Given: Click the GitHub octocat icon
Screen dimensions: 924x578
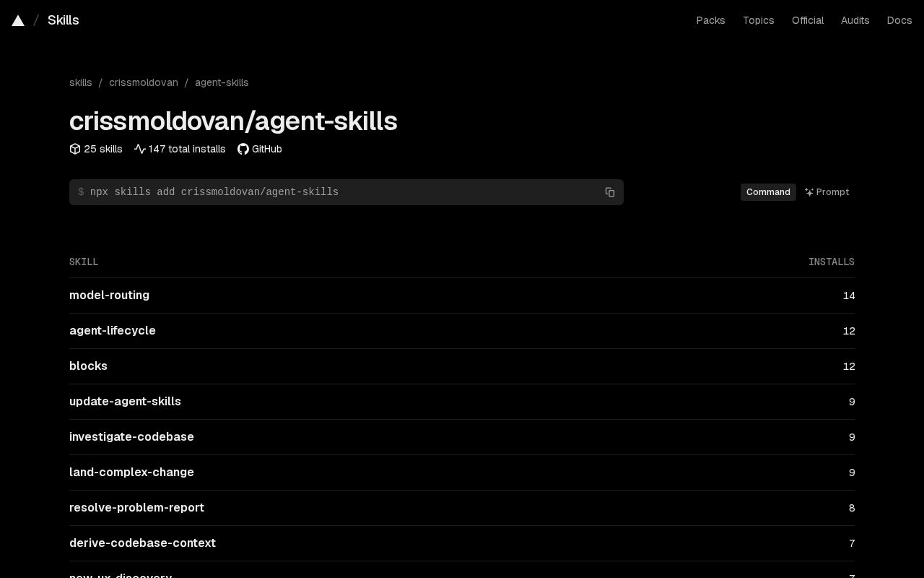Looking at the screenshot, I should pos(243,149).
